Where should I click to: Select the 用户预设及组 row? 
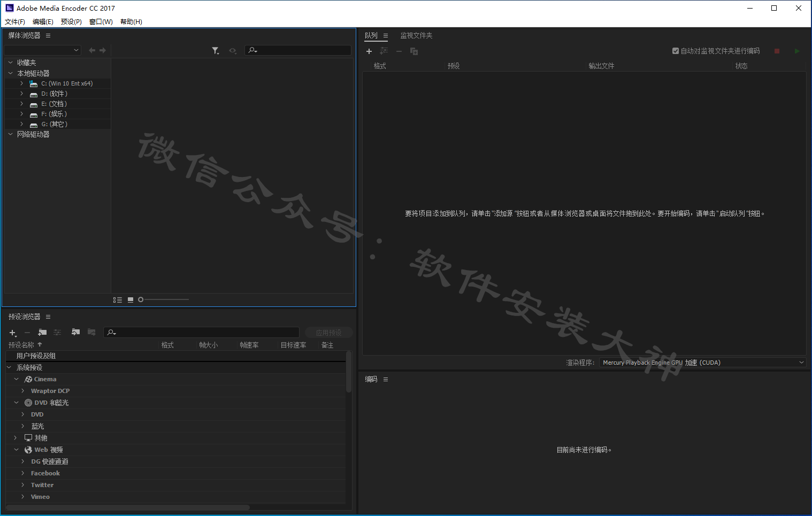click(x=175, y=356)
